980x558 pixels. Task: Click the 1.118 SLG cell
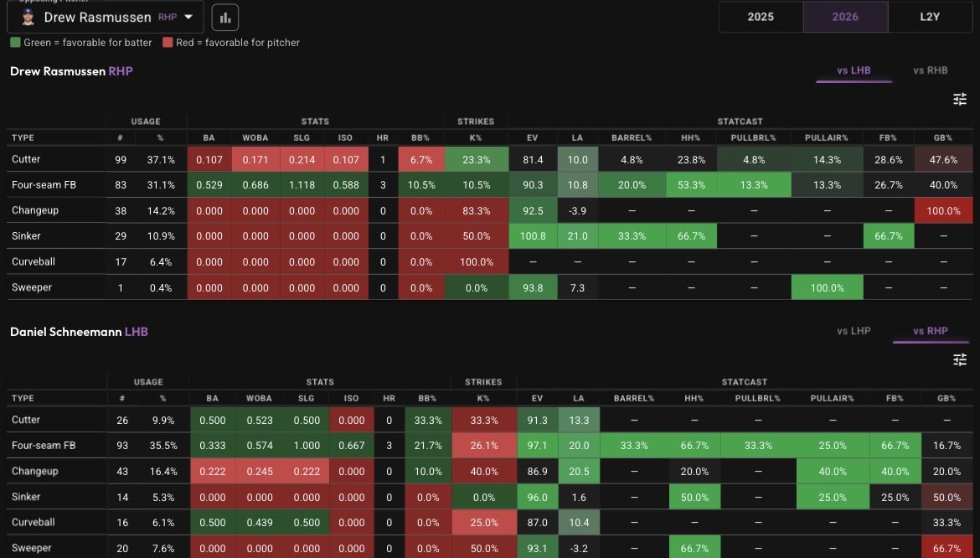click(302, 185)
